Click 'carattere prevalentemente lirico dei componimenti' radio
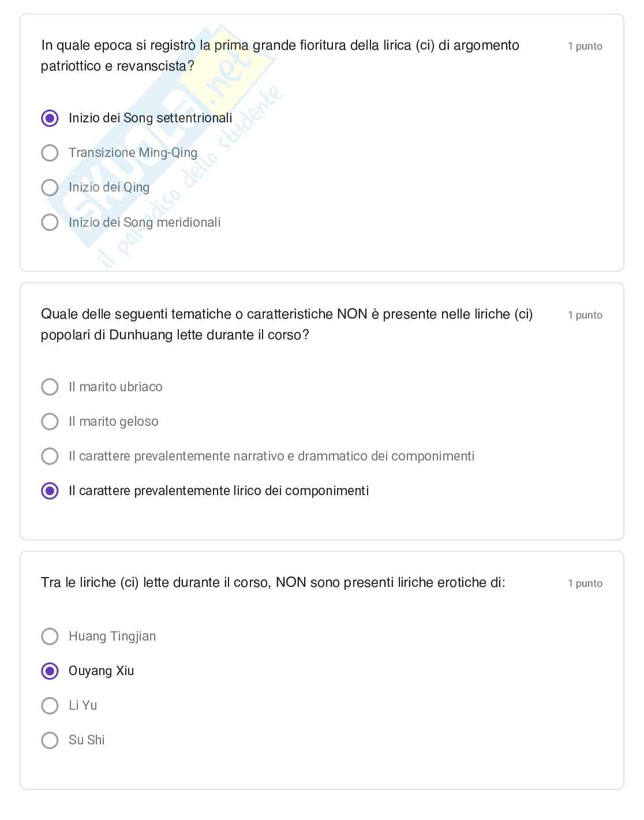This screenshot has height=820, width=644. click(50, 490)
